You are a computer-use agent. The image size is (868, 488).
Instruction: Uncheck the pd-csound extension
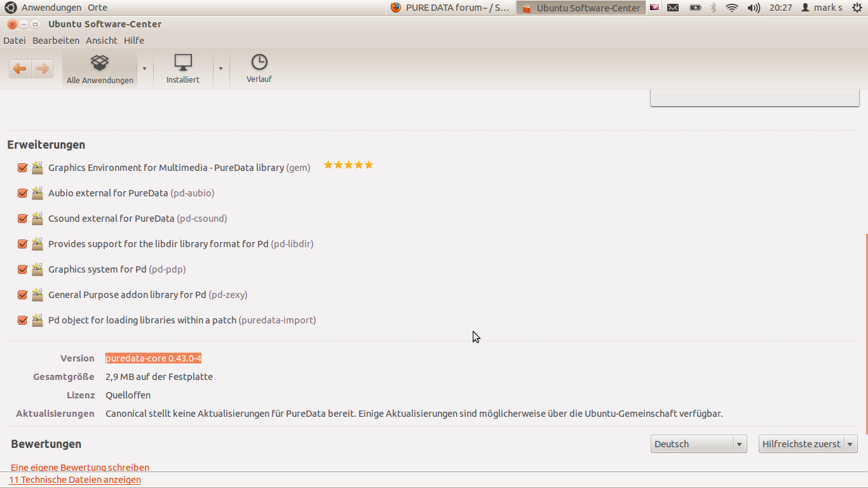(22, 219)
